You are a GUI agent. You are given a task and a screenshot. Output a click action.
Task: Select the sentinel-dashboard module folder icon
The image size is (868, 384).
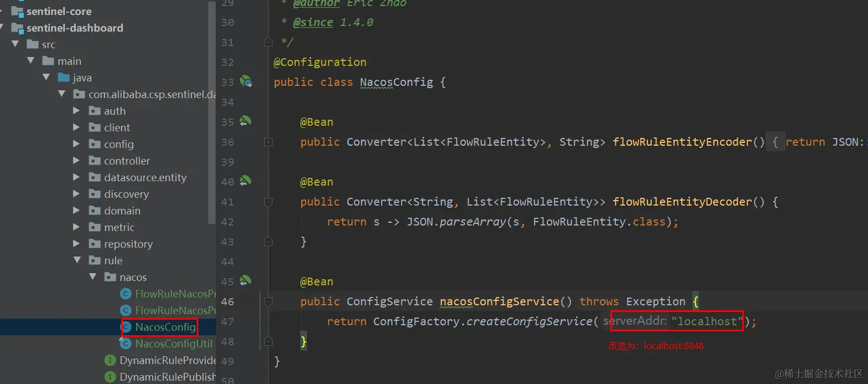(18, 28)
